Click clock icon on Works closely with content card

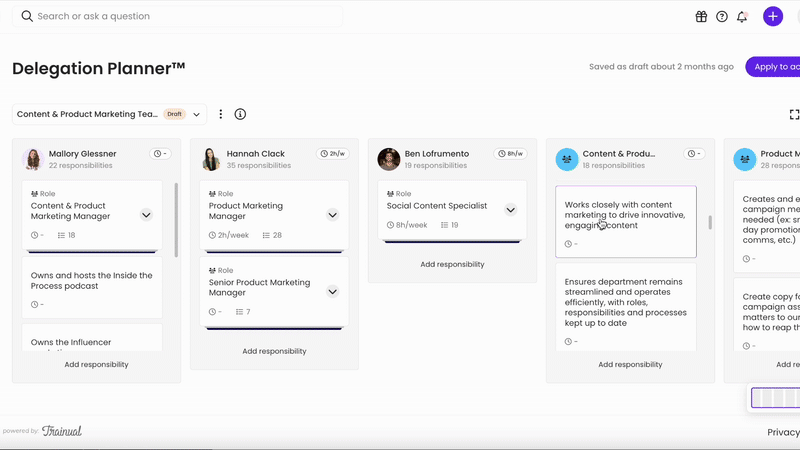coord(568,244)
